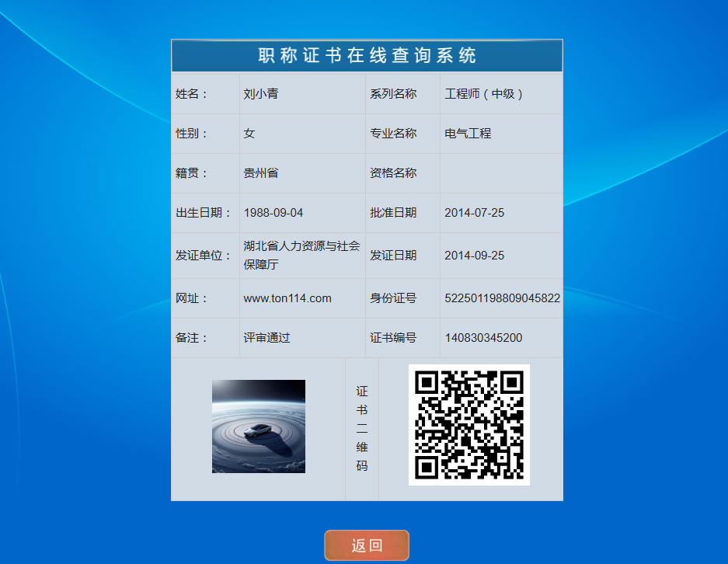This screenshot has height=564, width=728.
Task: Click the 籍贯： label
Action: point(191,173)
